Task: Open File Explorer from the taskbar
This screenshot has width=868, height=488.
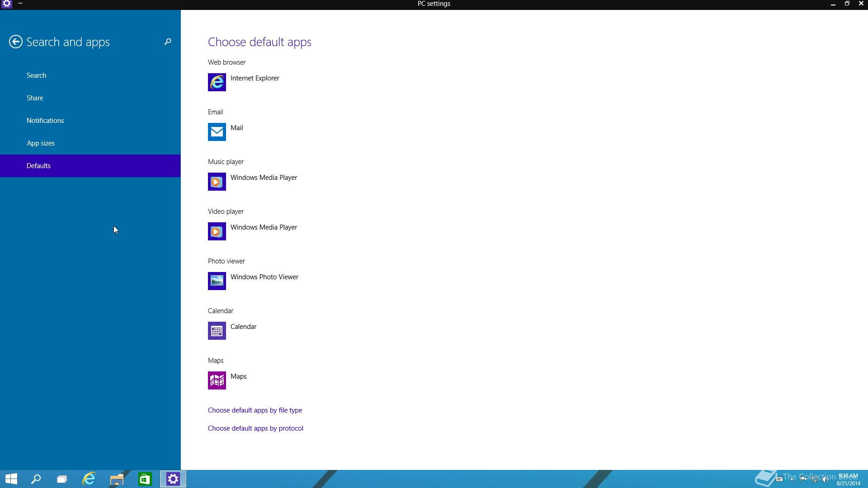Action: (x=117, y=479)
